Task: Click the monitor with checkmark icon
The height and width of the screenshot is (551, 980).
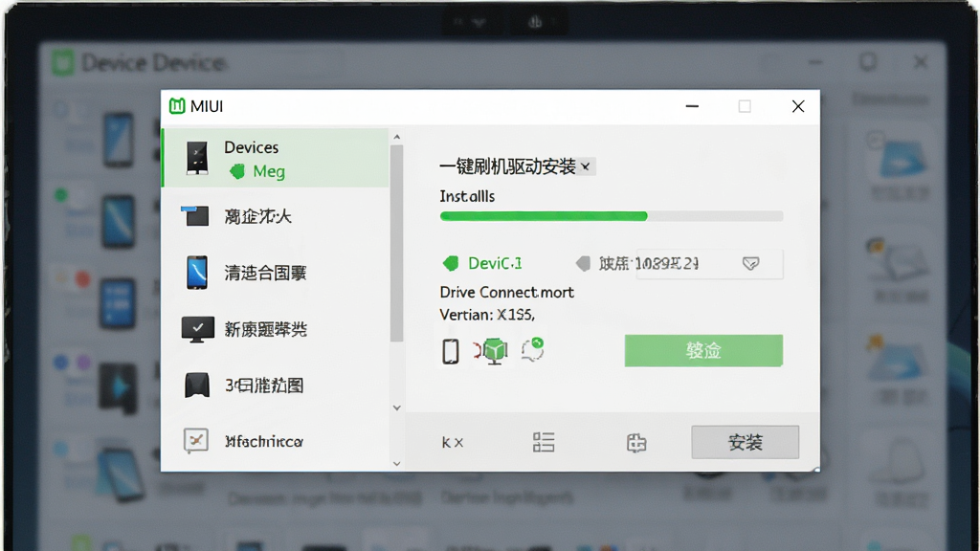Action: tap(197, 329)
